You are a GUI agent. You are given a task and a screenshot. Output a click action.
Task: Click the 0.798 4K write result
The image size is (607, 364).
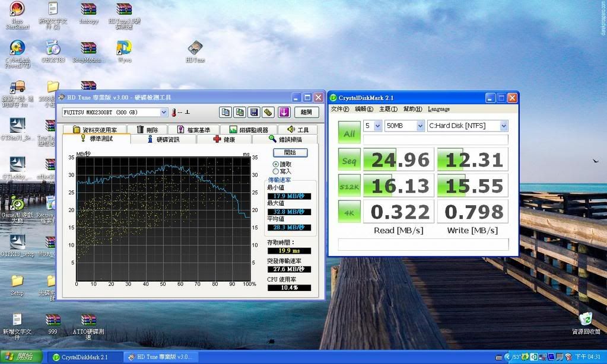tap(473, 212)
